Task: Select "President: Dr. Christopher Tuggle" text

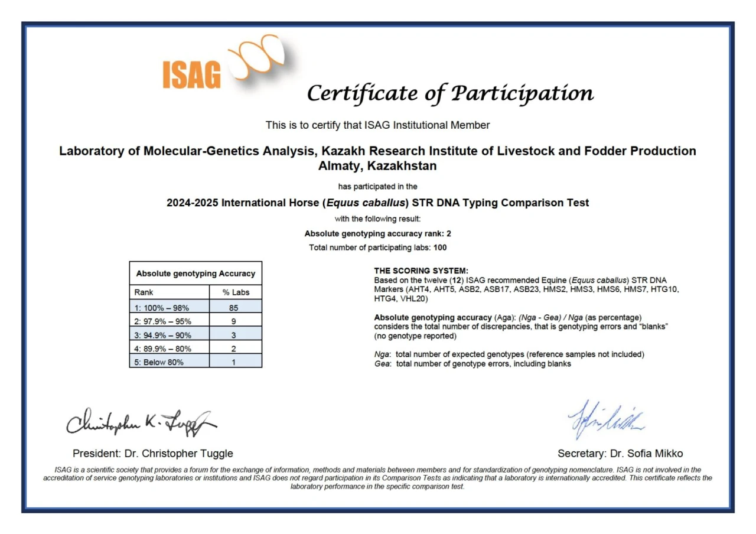Action: 153,454
